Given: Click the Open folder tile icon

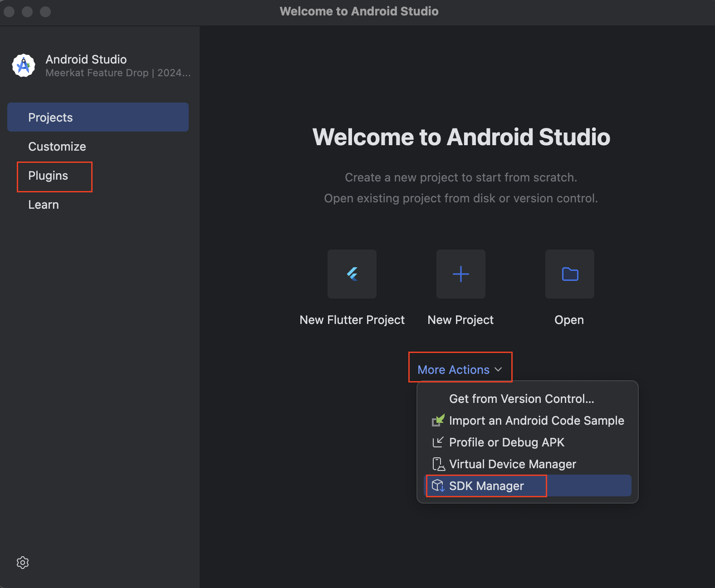Looking at the screenshot, I should pos(570,274).
